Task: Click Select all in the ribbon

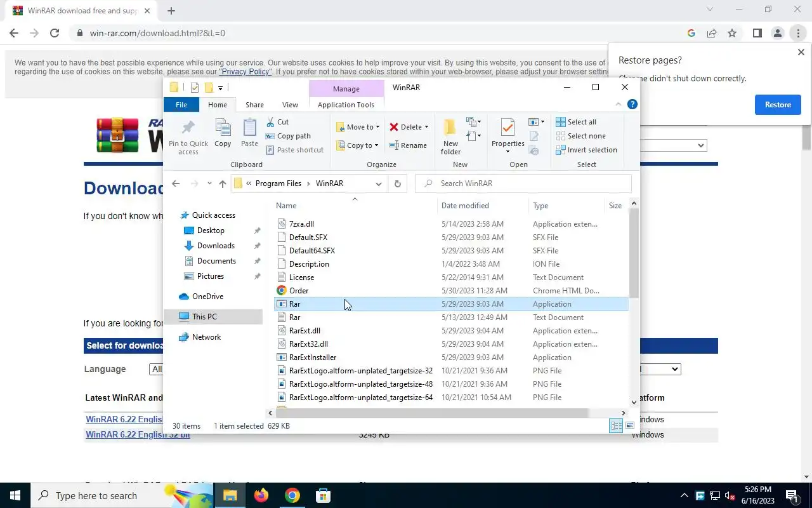Action: pos(576,122)
